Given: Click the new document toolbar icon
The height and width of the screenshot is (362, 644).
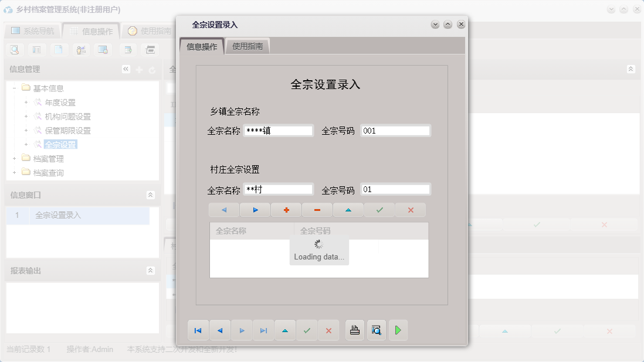Looking at the screenshot, I should click(x=57, y=50).
